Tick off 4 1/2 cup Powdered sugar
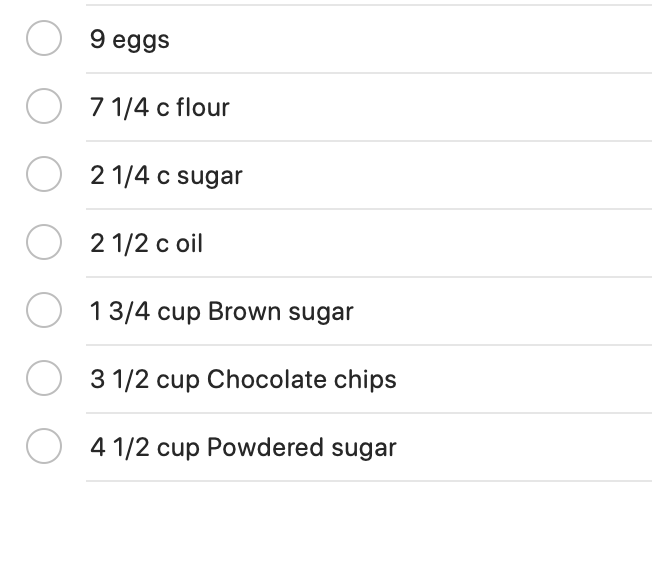Image resolution: width=652 pixels, height=576 pixels. [43, 447]
